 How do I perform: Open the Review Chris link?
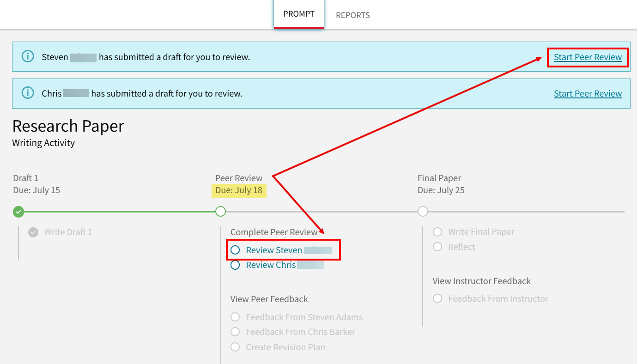(x=271, y=265)
